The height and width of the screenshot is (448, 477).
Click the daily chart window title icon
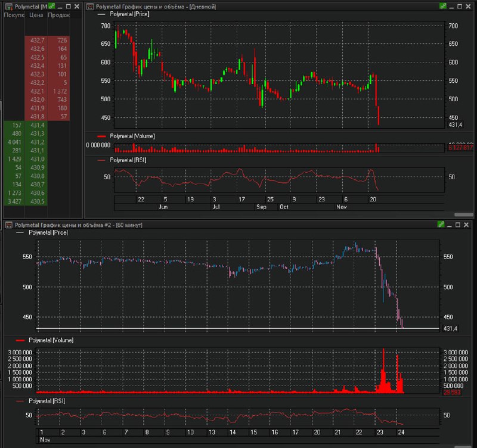click(90, 7)
